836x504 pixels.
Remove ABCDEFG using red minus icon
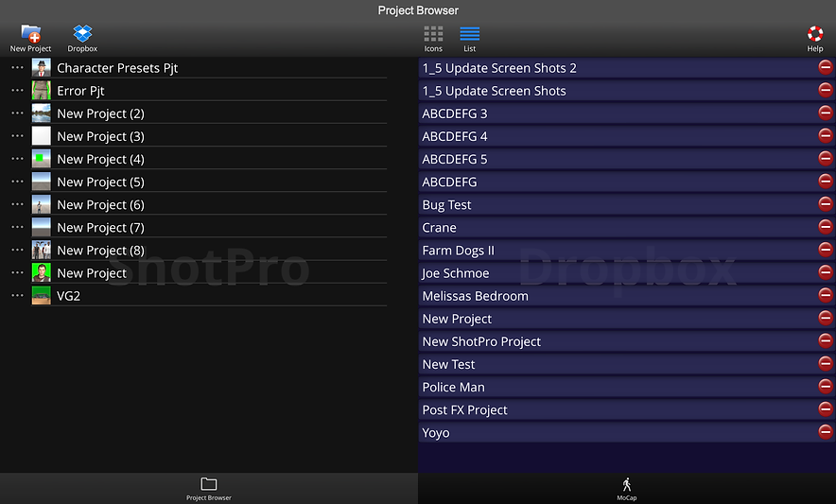pos(826,181)
